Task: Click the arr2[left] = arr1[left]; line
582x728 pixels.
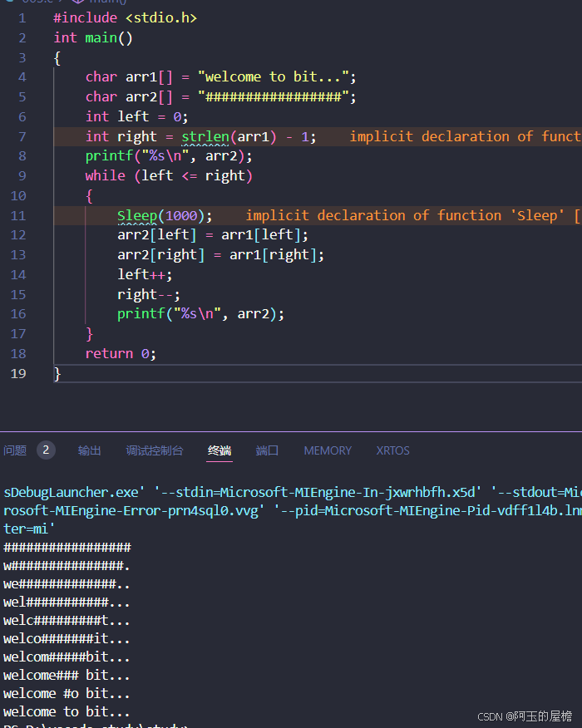Action: pyautogui.click(x=213, y=235)
